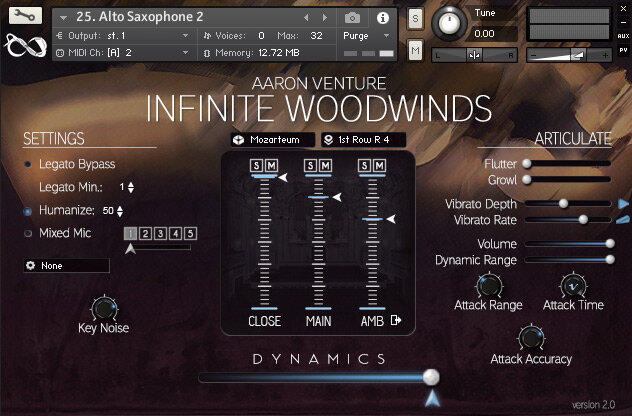Mute the instrument with the M button
The height and width of the screenshot is (416, 632).
click(416, 50)
